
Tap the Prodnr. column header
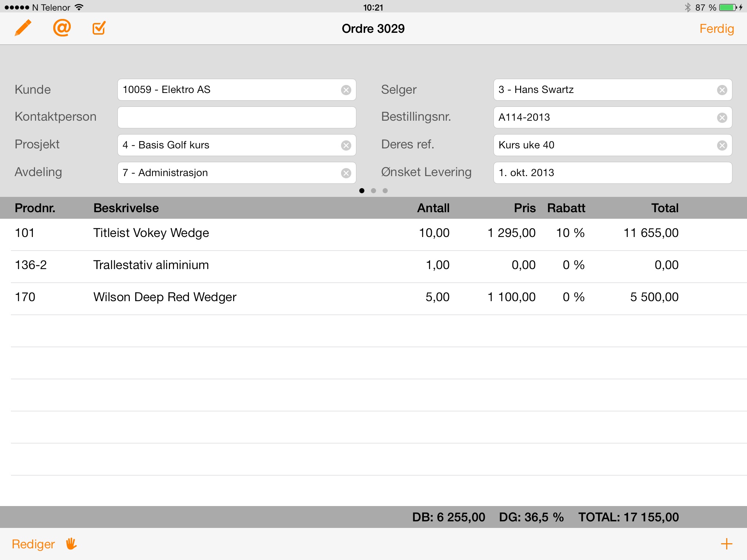[x=35, y=208]
